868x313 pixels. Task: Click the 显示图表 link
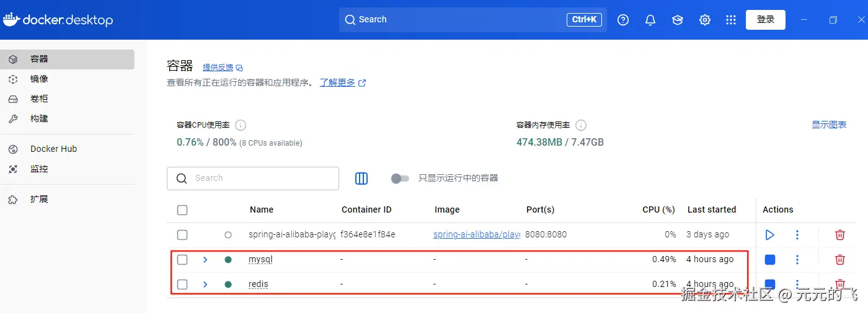click(829, 125)
